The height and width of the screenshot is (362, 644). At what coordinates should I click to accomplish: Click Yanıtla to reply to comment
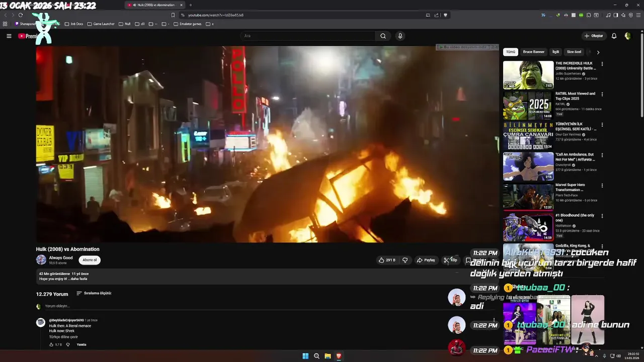[x=82, y=344]
